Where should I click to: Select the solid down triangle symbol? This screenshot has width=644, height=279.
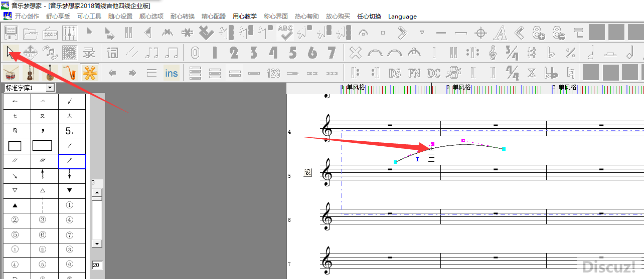tap(72, 190)
